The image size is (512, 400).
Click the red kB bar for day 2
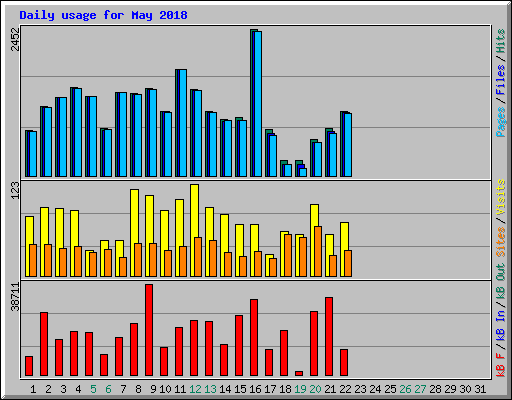tap(44, 344)
